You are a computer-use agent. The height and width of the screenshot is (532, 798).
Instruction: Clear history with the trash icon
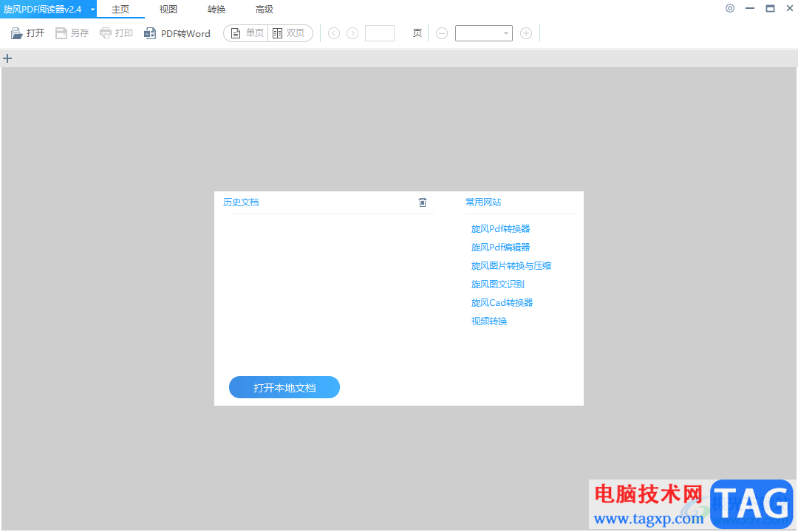tap(423, 202)
